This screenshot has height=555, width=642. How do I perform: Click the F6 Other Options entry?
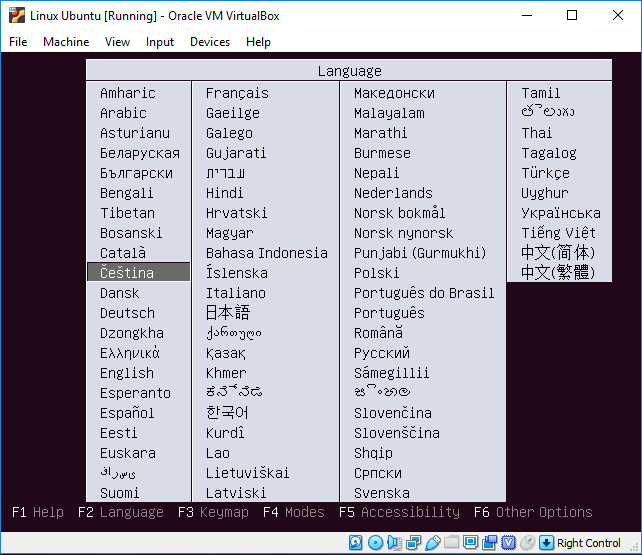pyautogui.click(x=533, y=512)
